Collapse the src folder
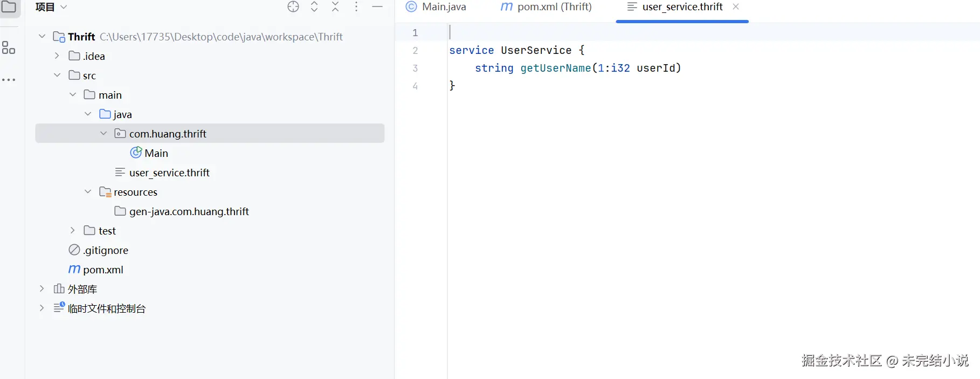The height and width of the screenshot is (379, 980). click(x=57, y=75)
